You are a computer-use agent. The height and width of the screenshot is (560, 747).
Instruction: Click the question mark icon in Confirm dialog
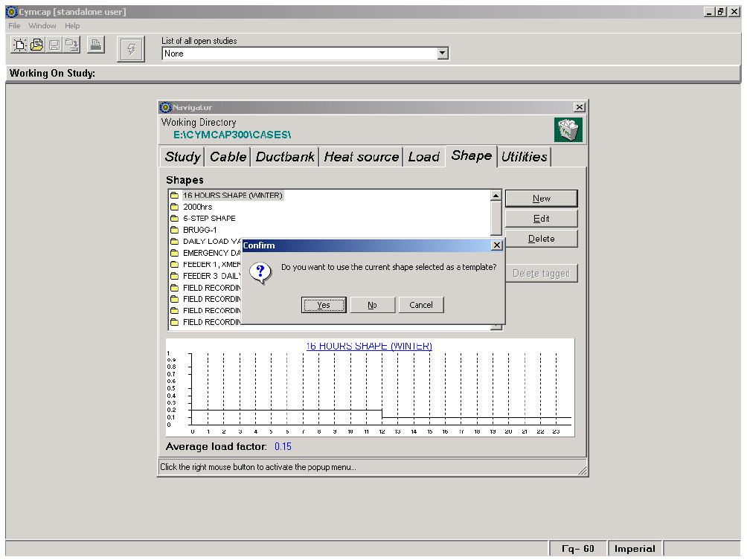[260, 273]
